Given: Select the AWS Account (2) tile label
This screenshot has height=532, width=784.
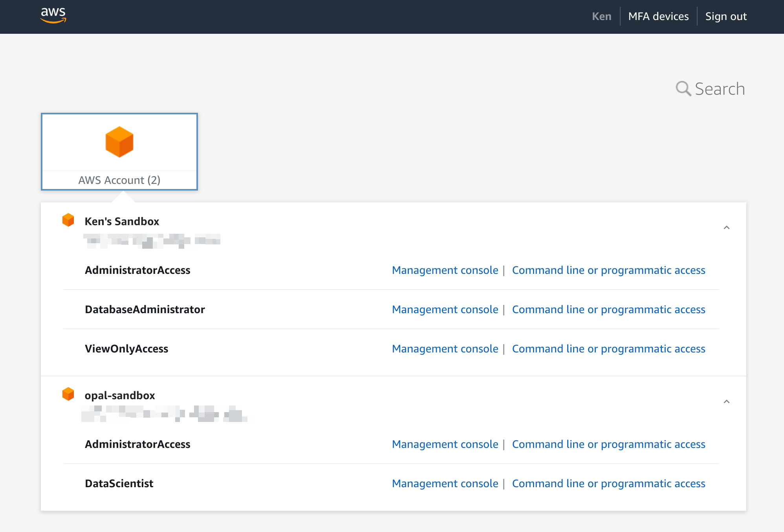Looking at the screenshot, I should click(119, 180).
